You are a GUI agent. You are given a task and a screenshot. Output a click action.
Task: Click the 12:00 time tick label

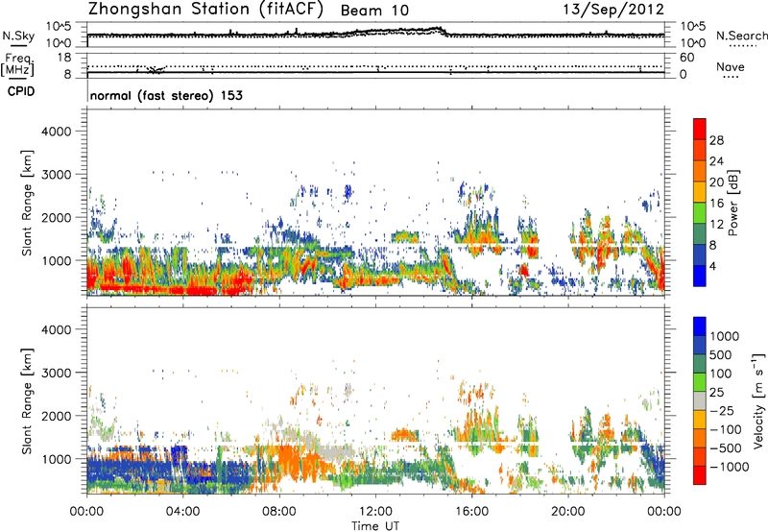[375, 512]
